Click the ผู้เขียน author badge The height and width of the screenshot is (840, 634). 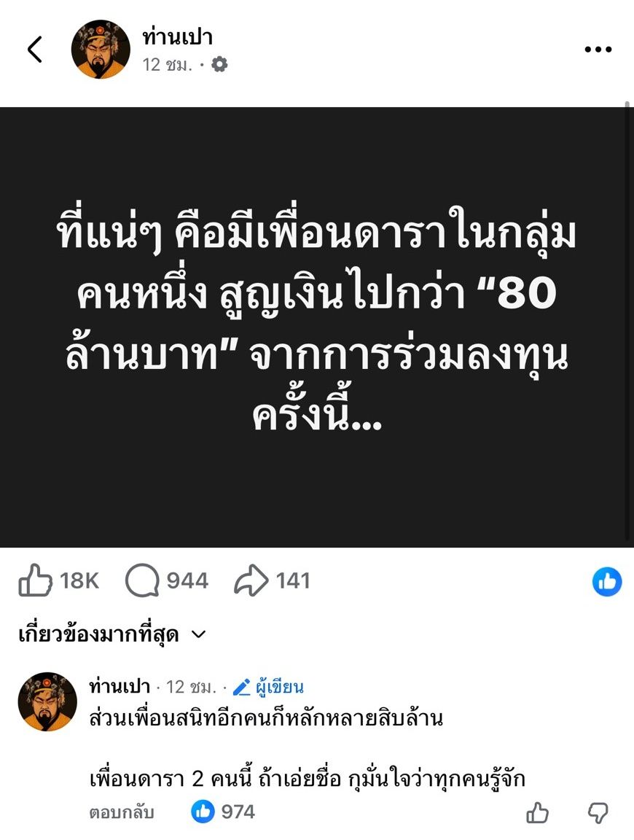tap(268, 687)
